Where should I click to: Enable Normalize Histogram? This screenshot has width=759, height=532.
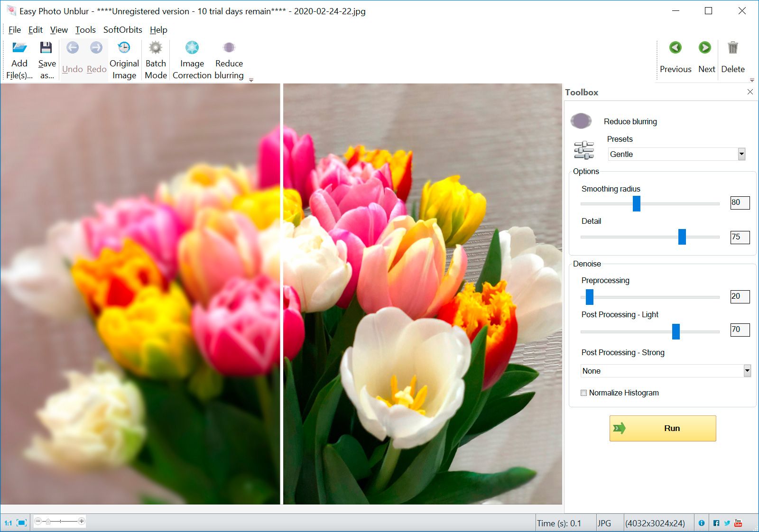tap(584, 393)
